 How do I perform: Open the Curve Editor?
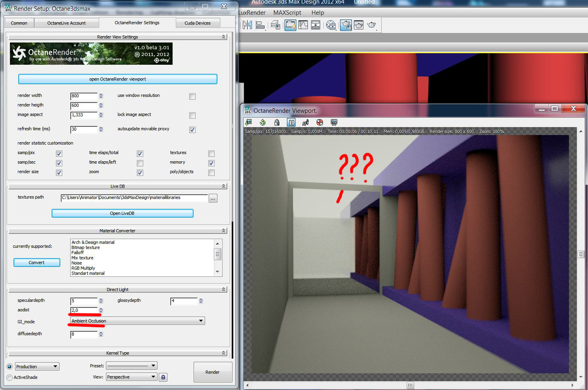tap(303, 25)
